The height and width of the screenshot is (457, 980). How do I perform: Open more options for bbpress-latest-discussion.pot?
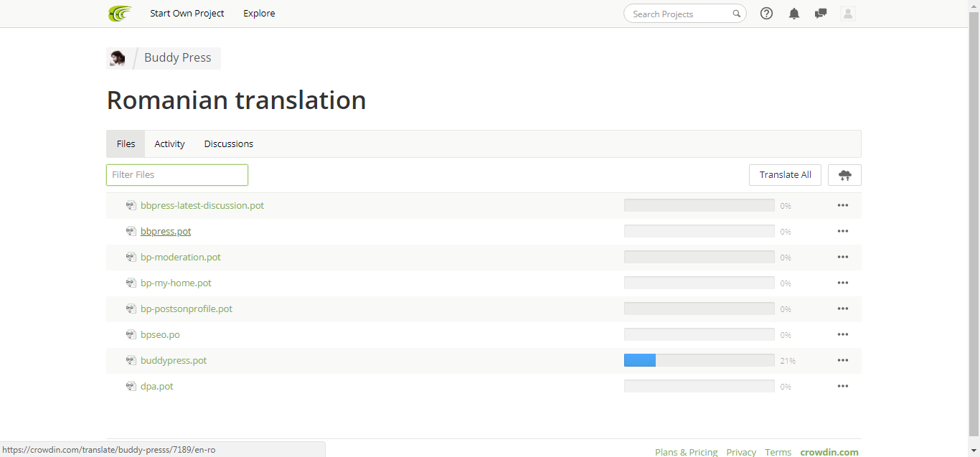click(x=843, y=205)
